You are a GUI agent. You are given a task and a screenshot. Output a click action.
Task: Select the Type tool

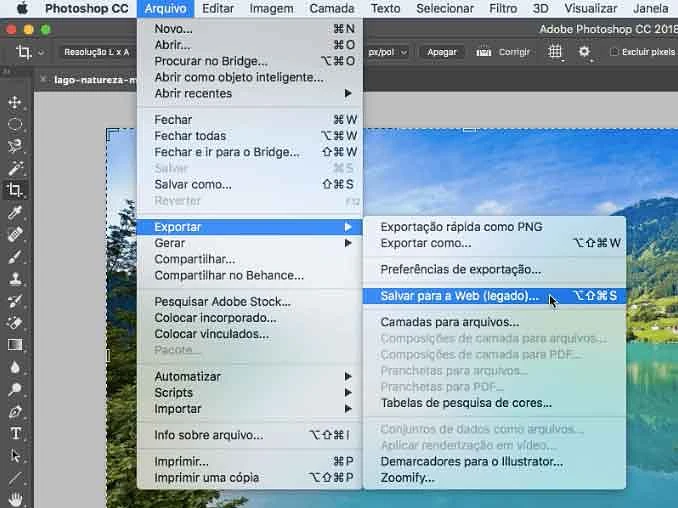click(x=16, y=433)
